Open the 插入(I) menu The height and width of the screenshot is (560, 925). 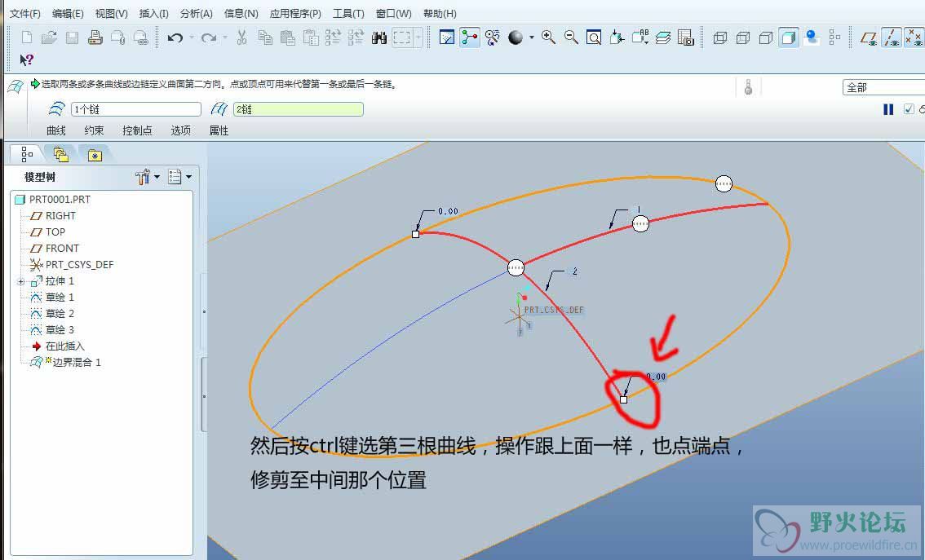(x=154, y=14)
